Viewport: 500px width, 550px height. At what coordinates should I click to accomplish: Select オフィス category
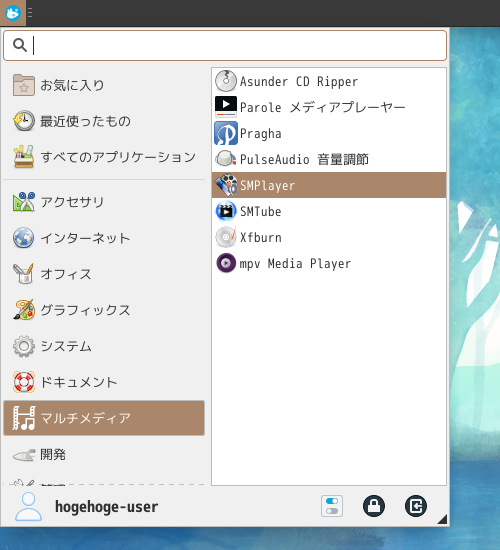point(104,274)
